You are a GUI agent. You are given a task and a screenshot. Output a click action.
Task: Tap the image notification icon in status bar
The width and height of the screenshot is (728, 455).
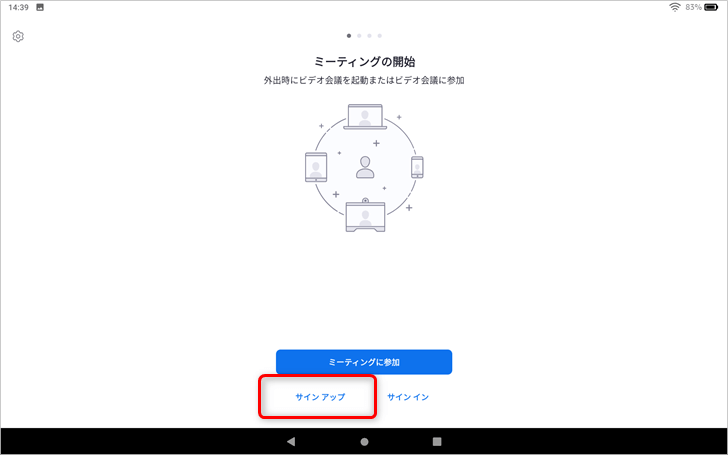point(40,7)
